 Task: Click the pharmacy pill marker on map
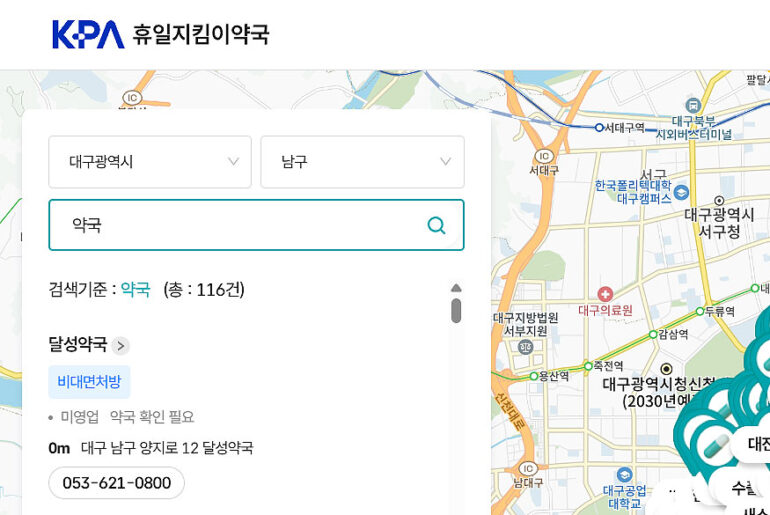tap(717, 446)
